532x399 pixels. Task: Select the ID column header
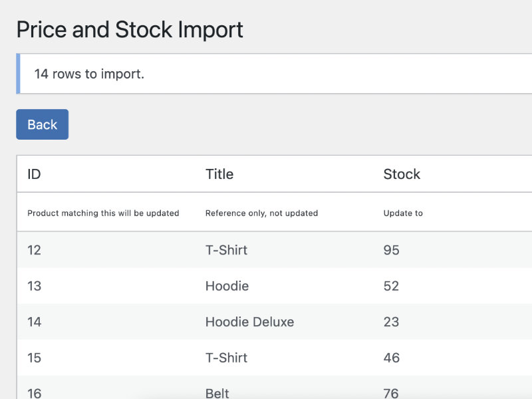tap(34, 174)
